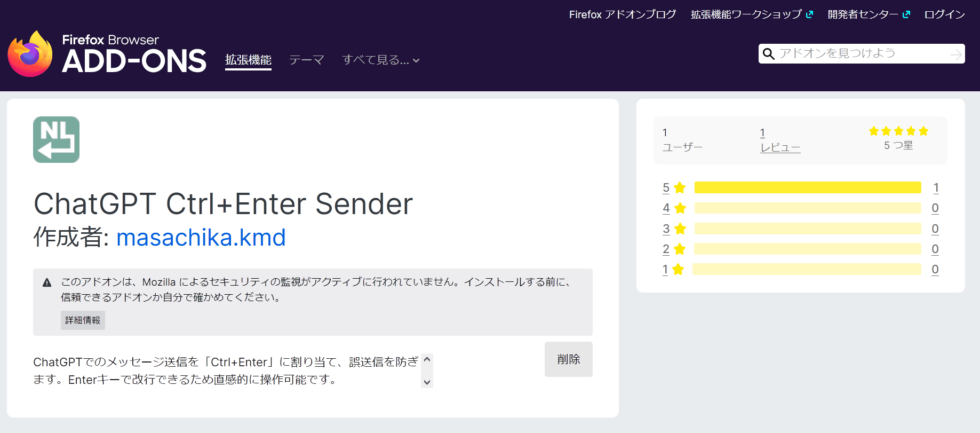This screenshot has width=980, height=433.
Task: Click the 2-star rating bar
Action: coord(808,249)
